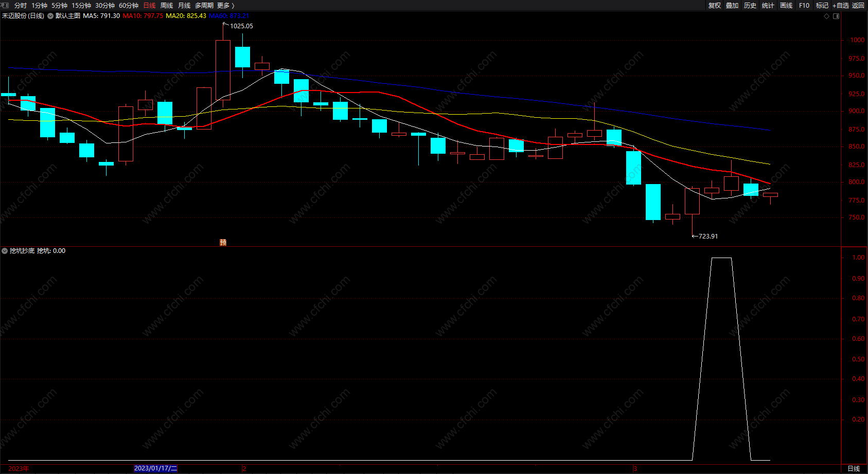The height and width of the screenshot is (474, 868).
Task: Select the 日线 daily period tab
Action: click(x=149, y=6)
